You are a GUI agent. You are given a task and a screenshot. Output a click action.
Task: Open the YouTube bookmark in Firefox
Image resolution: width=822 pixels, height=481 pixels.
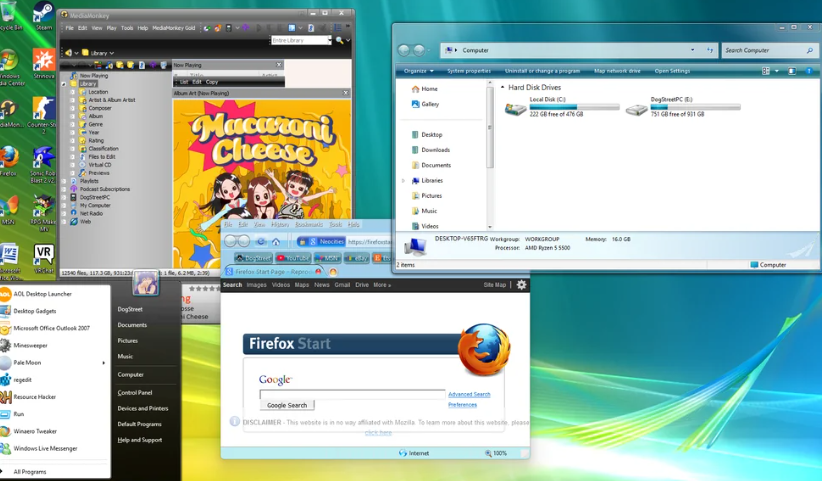click(x=293, y=258)
